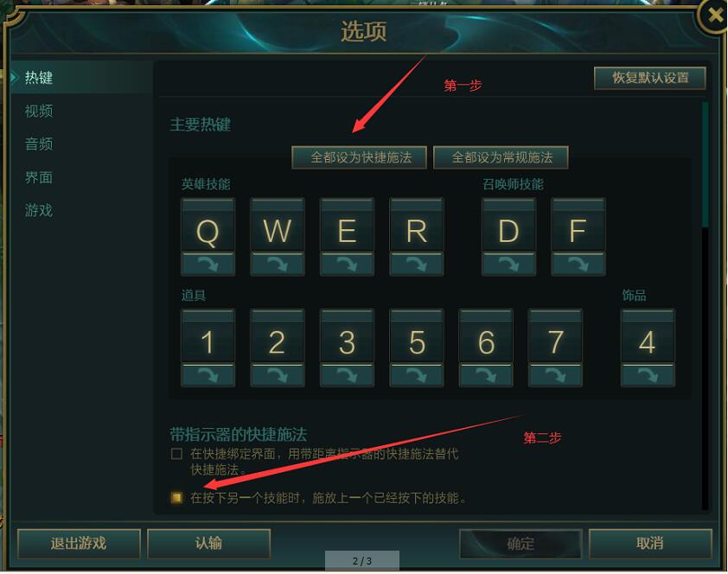728x574 pixels.
Task: Click 全都设为快捷施法 button
Action: coord(359,157)
